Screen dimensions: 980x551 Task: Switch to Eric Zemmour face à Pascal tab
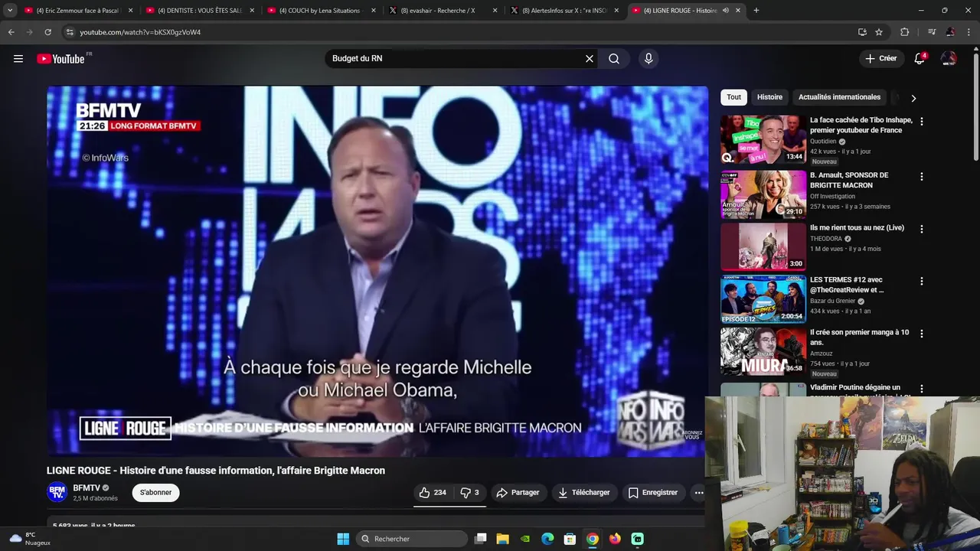[79, 11]
